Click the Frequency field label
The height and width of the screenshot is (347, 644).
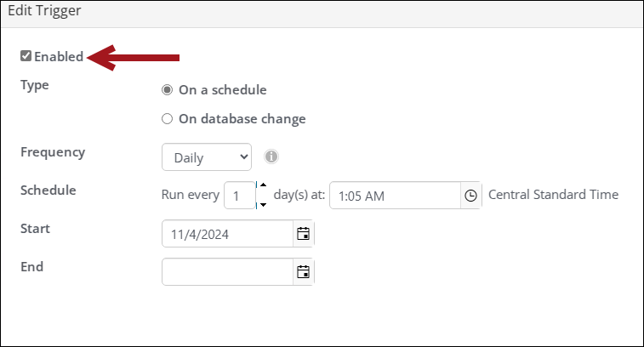coord(53,152)
